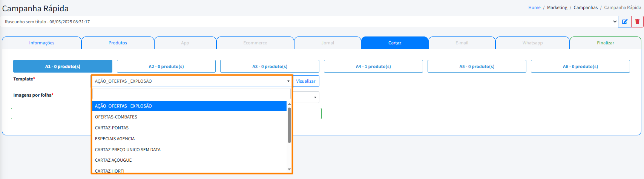Click the red trash delete icon
This screenshot has height=179, width=644.
(637, 22)
